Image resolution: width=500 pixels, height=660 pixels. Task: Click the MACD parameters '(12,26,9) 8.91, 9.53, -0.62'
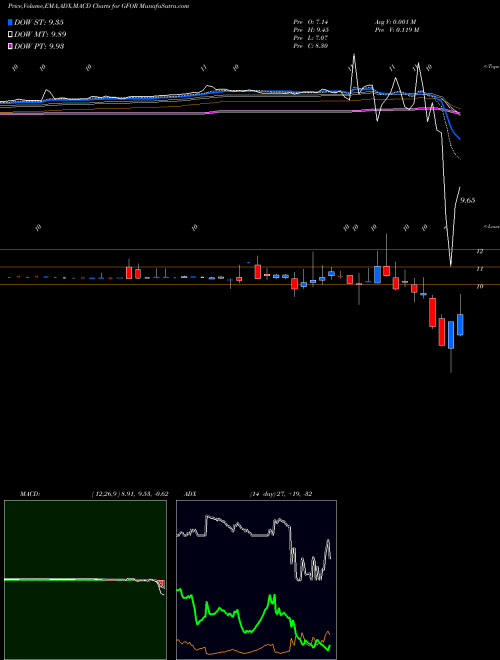(x=130, y=494)
